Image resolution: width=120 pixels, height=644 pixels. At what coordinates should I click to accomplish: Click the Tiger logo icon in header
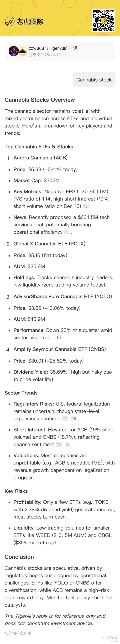coord(9,21)
